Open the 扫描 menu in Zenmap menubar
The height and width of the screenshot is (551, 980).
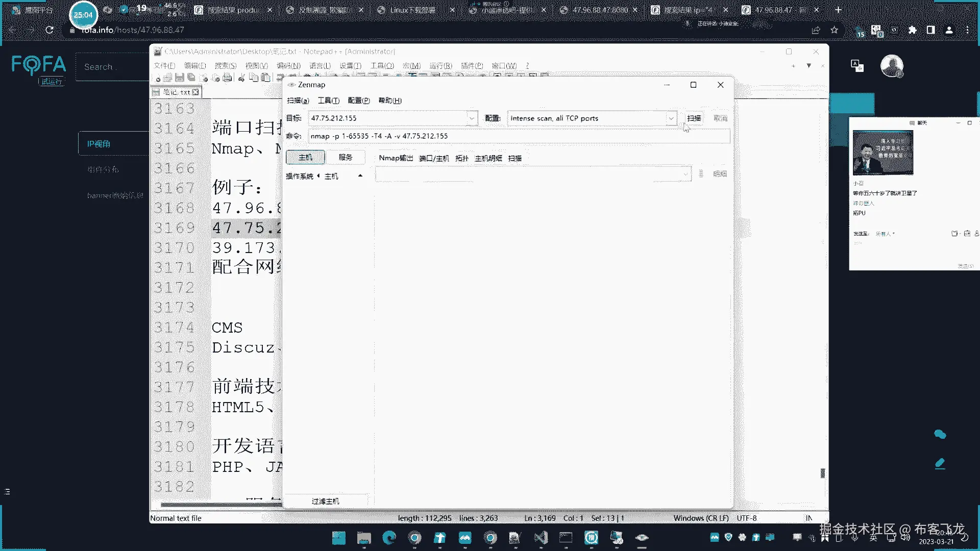(298, 101)
